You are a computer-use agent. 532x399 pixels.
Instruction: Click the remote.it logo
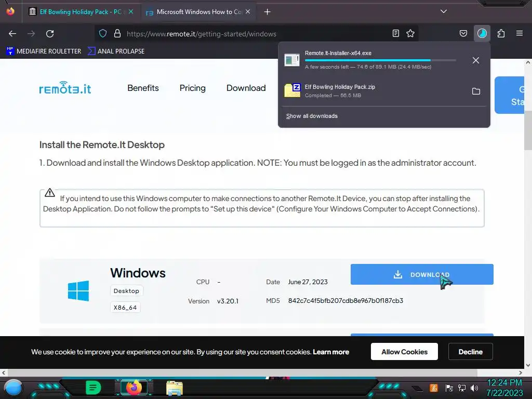click(65, 88)
